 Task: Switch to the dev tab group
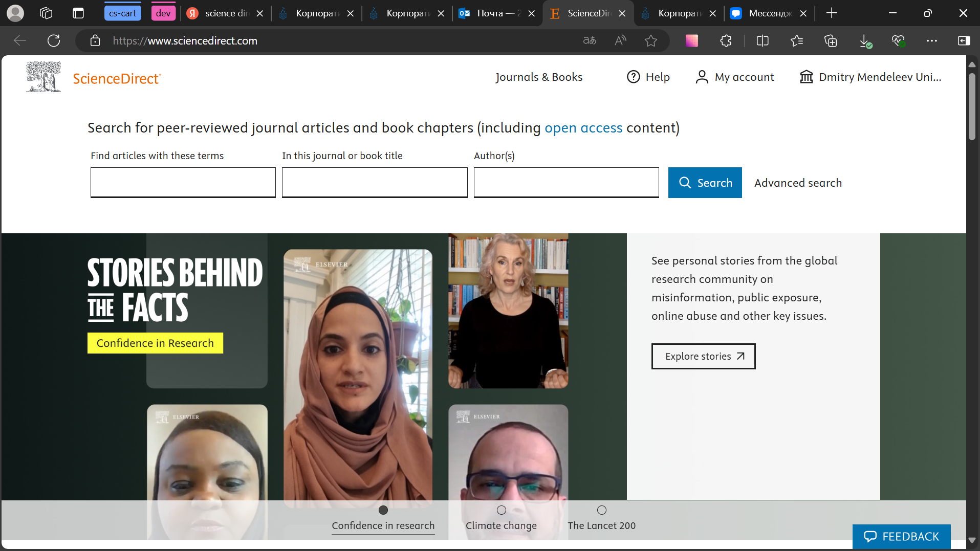pos(163,13)
